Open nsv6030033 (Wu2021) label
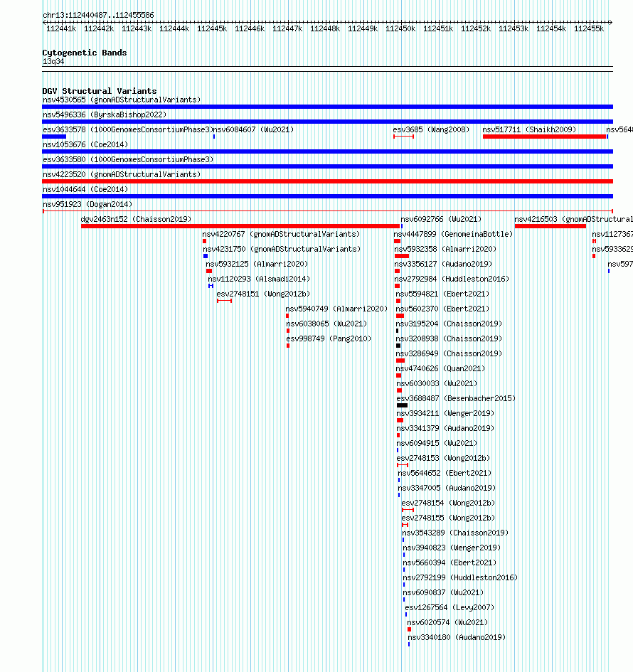633x672 pixels. 437,383
